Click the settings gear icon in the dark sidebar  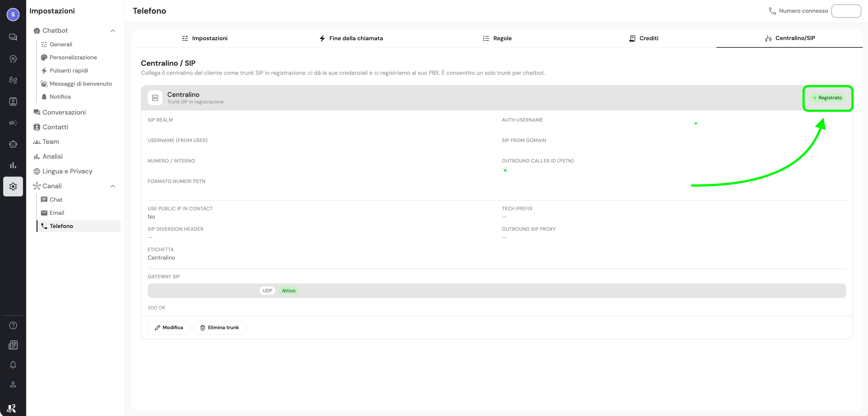click(13, 186)
